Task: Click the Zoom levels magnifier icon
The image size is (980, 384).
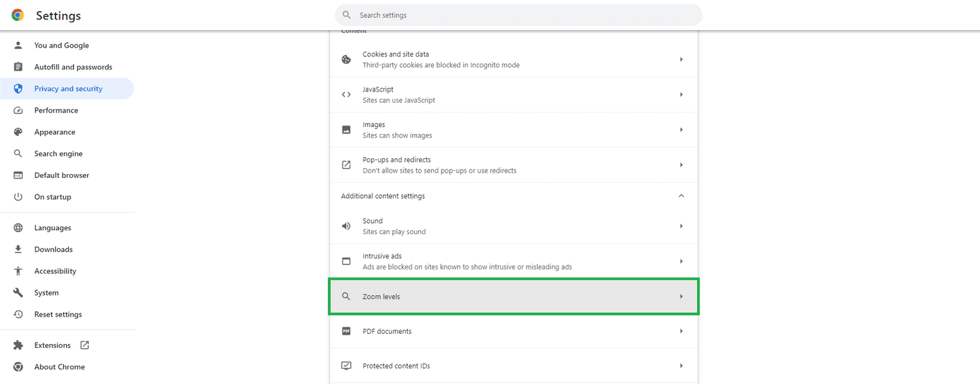Action: 346,296
